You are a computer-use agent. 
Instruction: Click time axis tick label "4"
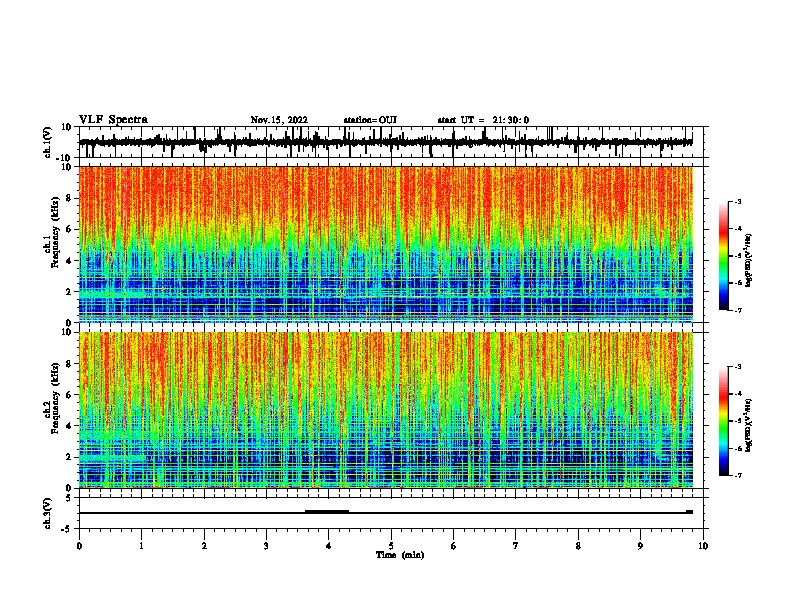(329, 546)
